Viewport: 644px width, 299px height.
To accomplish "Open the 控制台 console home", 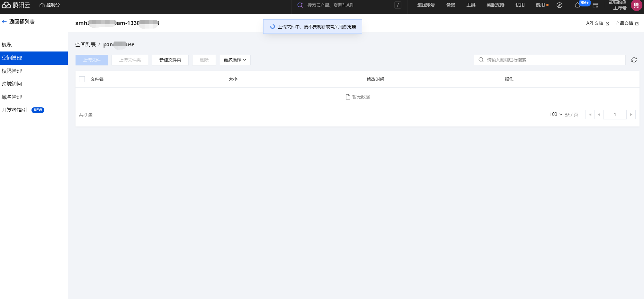I will [49, 5].
